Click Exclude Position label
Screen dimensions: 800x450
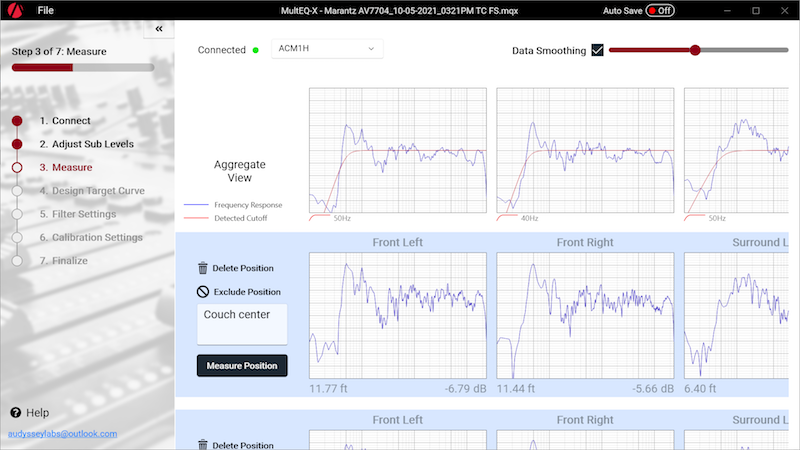[247, 292]
